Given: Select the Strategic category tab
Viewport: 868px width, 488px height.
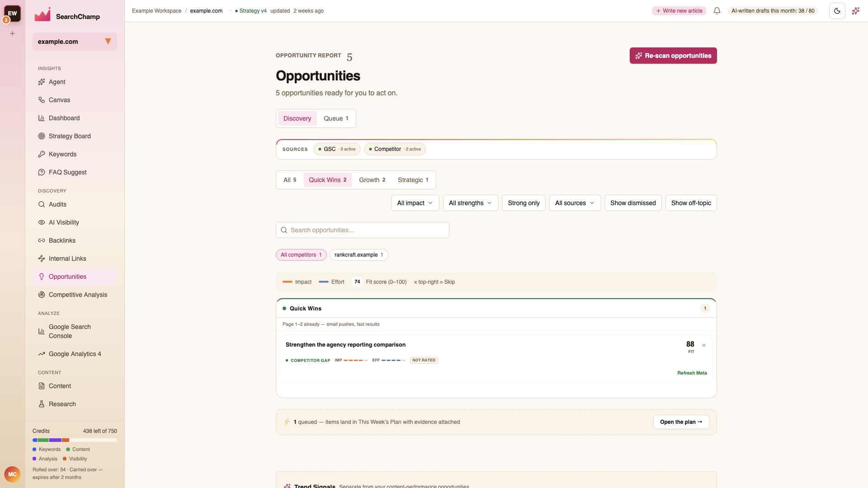Looking at the screenshot, I should click(x=413, y=180).
